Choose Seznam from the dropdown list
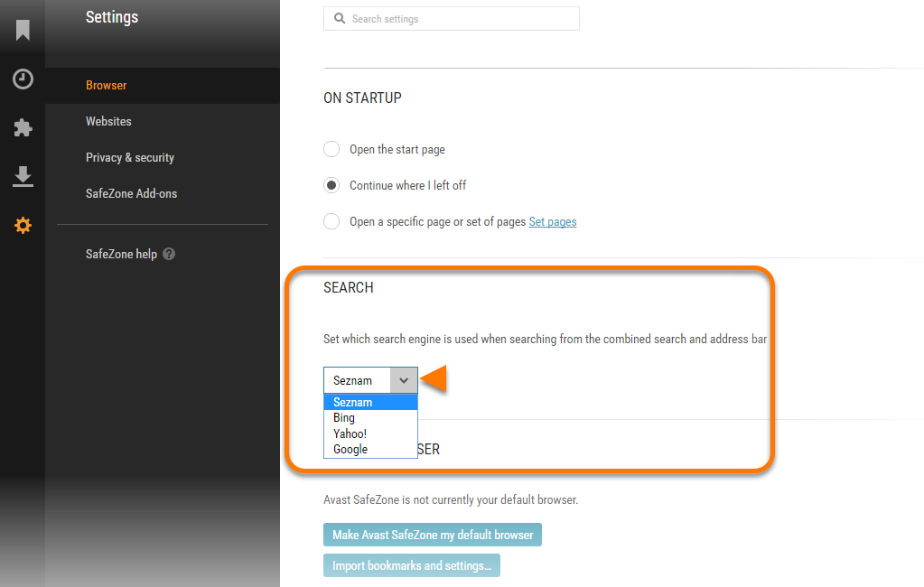 click(x=370, y=403)
